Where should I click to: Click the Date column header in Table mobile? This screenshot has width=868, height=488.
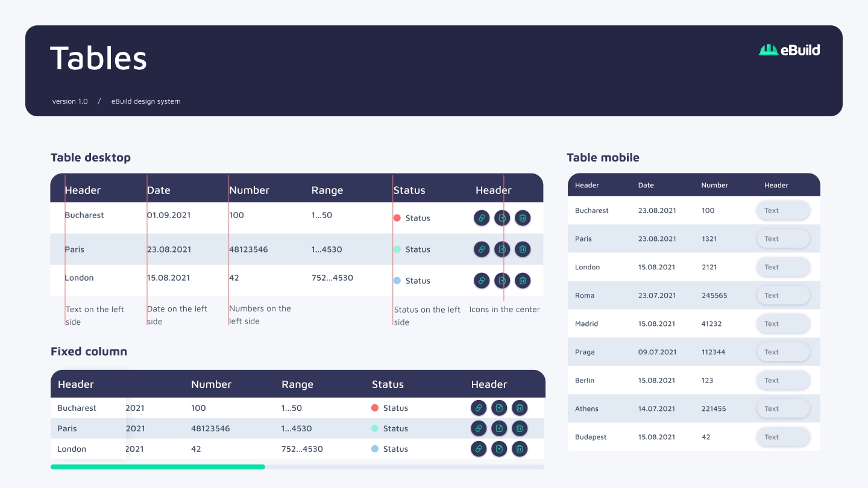(x=646, y=186)
